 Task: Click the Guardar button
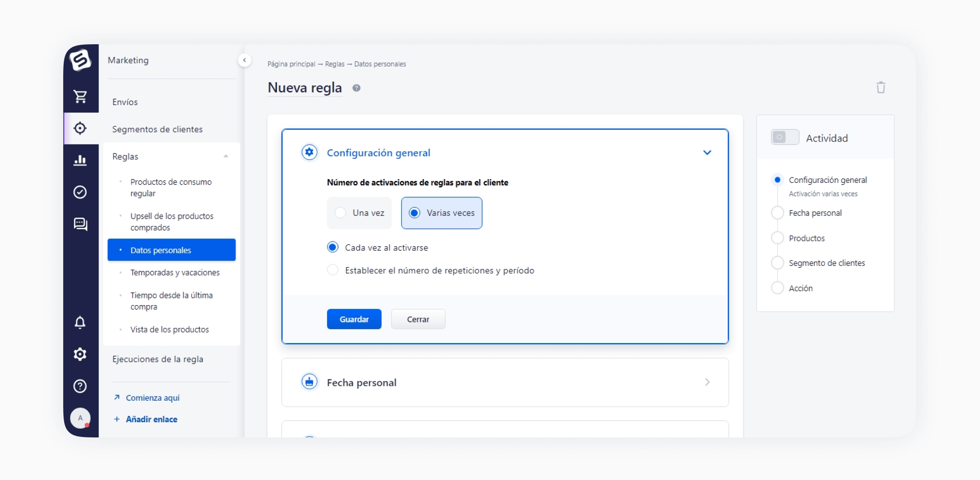pyautogui.click(x=354, y=319)
